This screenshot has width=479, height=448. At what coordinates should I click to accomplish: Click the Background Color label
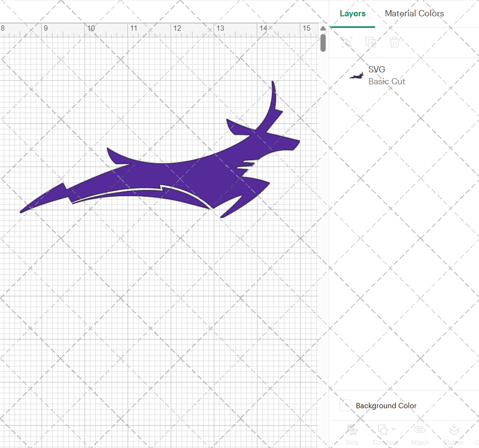(386, 405)
